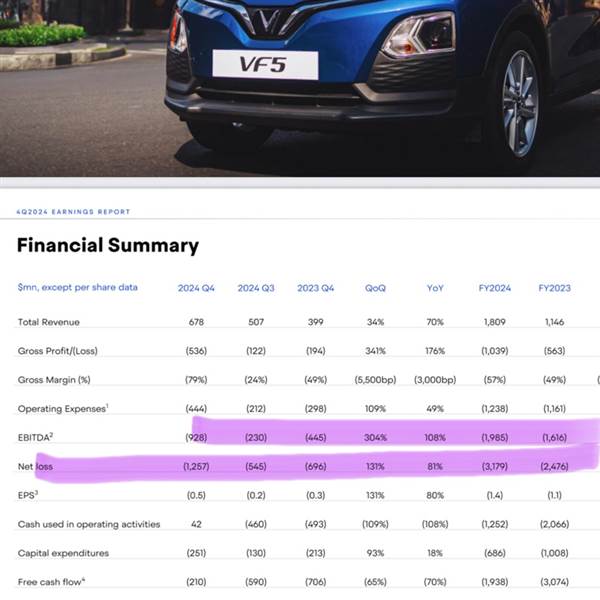
Task: Click the Financial Summary heading
Action: [108, 245]
